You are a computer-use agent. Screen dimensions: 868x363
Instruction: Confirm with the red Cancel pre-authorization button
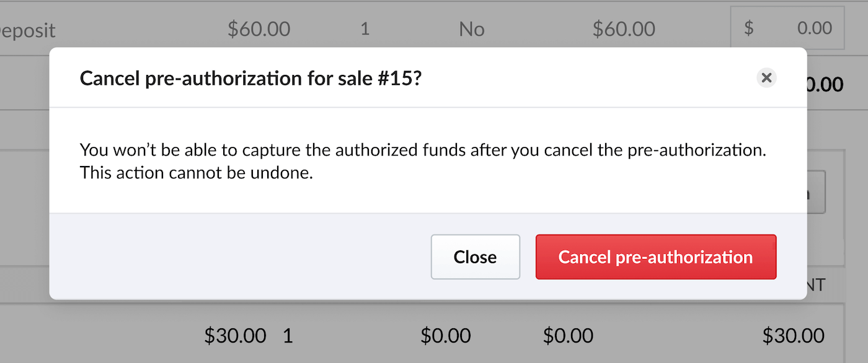[x=655, y=256]
